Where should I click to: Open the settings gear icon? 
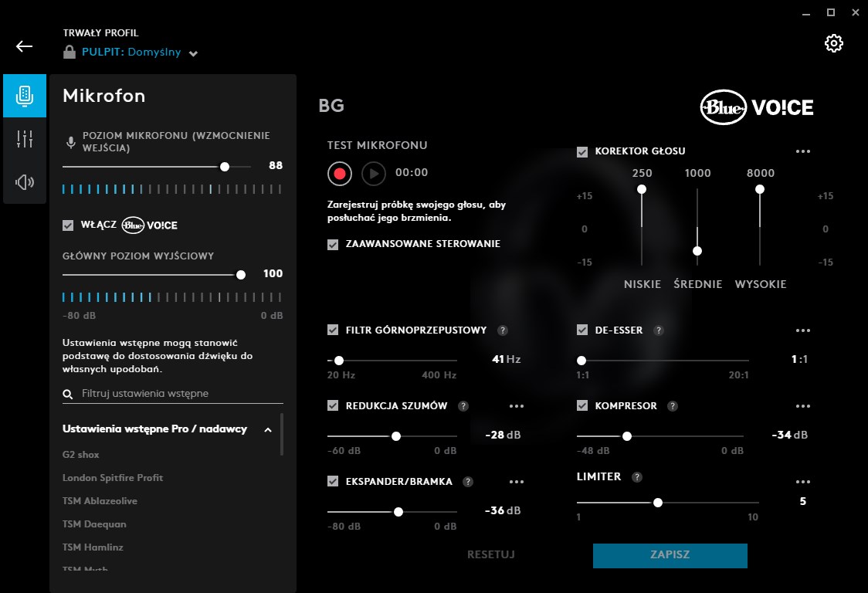(x=833, y=43)
